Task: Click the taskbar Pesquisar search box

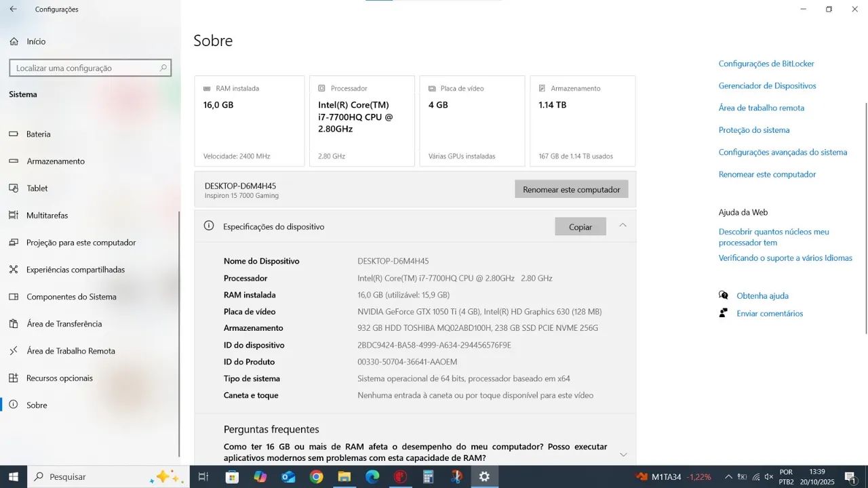Action: click(108, 476)
